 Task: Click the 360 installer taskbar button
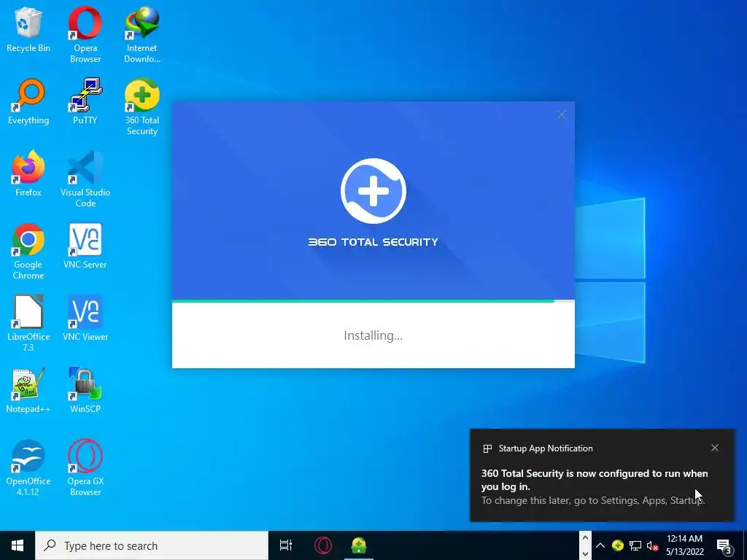pyautogui.click(x=359, y=545)
